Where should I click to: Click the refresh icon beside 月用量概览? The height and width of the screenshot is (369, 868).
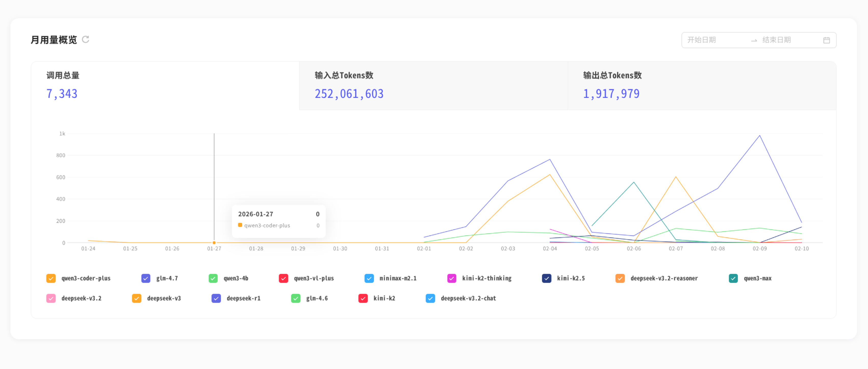pyautogui.click(x=86, y=40)
